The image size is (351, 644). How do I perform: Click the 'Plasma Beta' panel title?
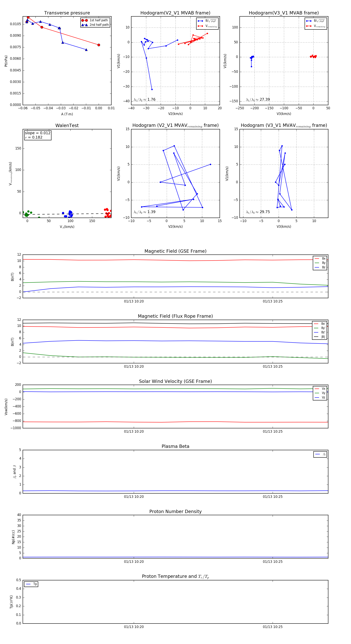point(175,447)
